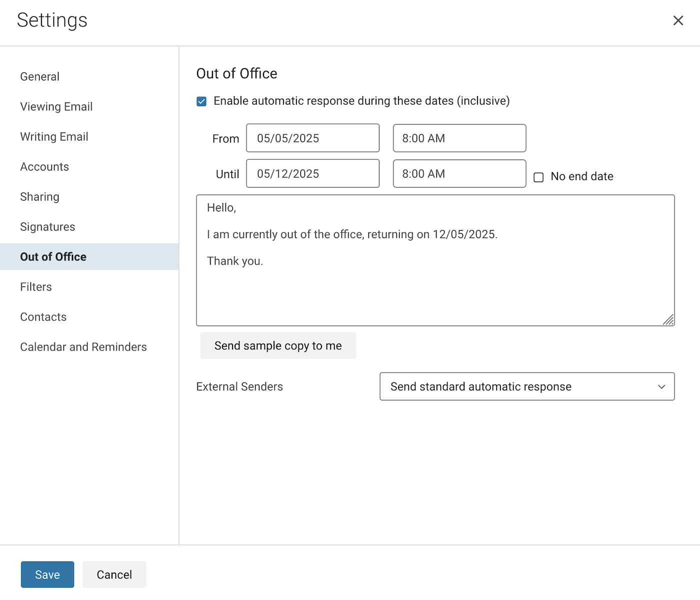
Task: Click the Save button
Action: tap(47, 574)
